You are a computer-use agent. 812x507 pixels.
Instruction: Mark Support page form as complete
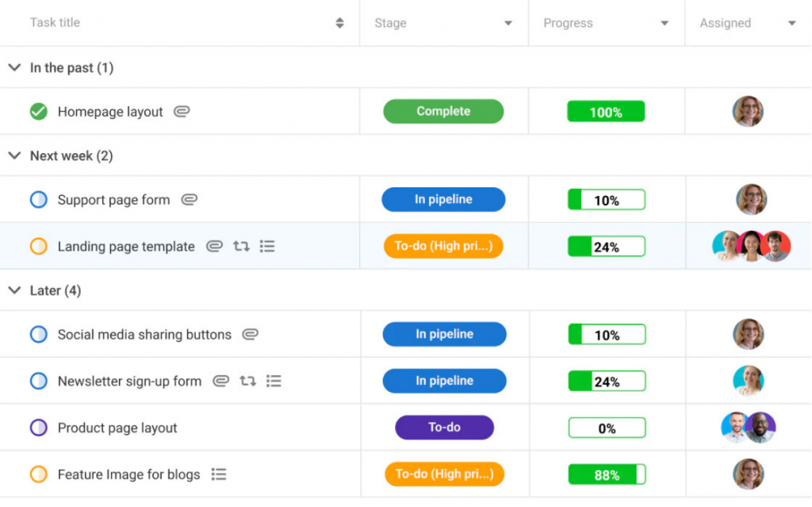tap(39, 200)
